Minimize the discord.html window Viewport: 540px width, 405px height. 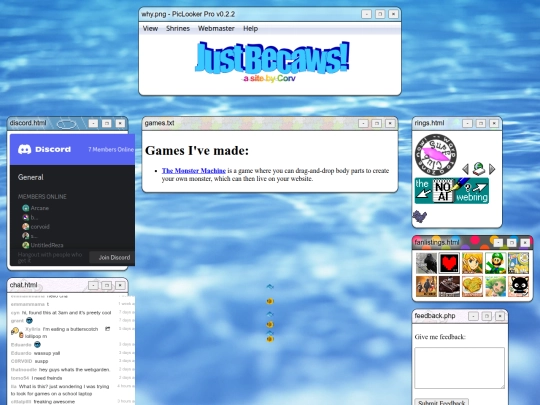(x=93, y=123)
